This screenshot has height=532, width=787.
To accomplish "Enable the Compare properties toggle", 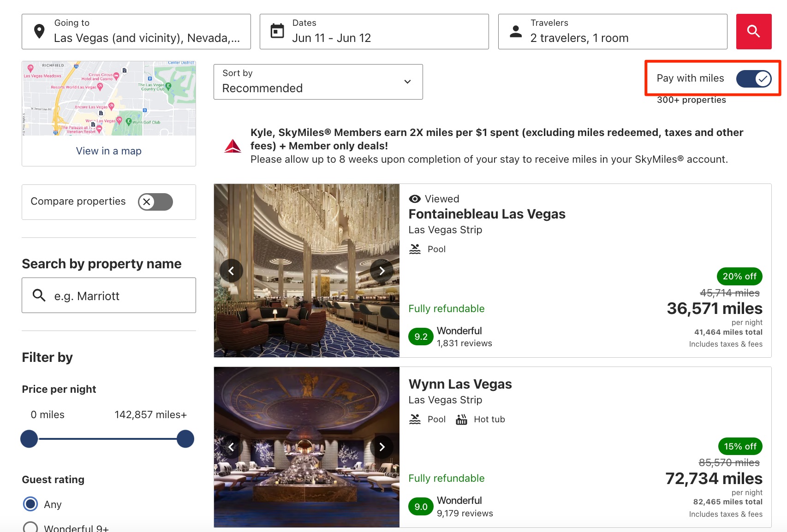I will (155, 202).
